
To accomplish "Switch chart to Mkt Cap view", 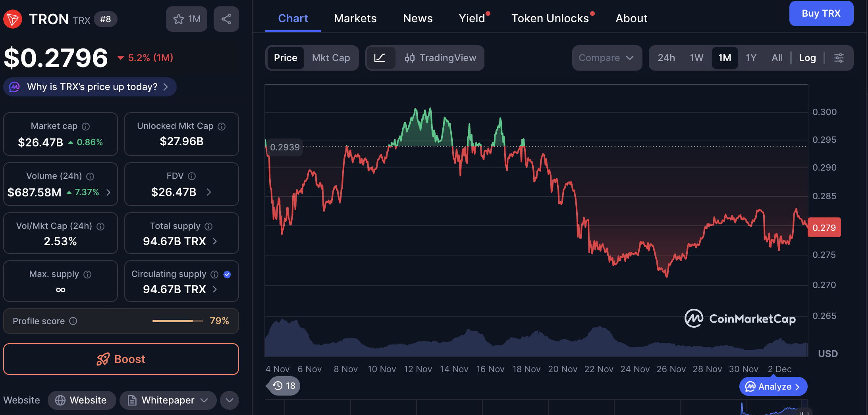I will (331, 58).
